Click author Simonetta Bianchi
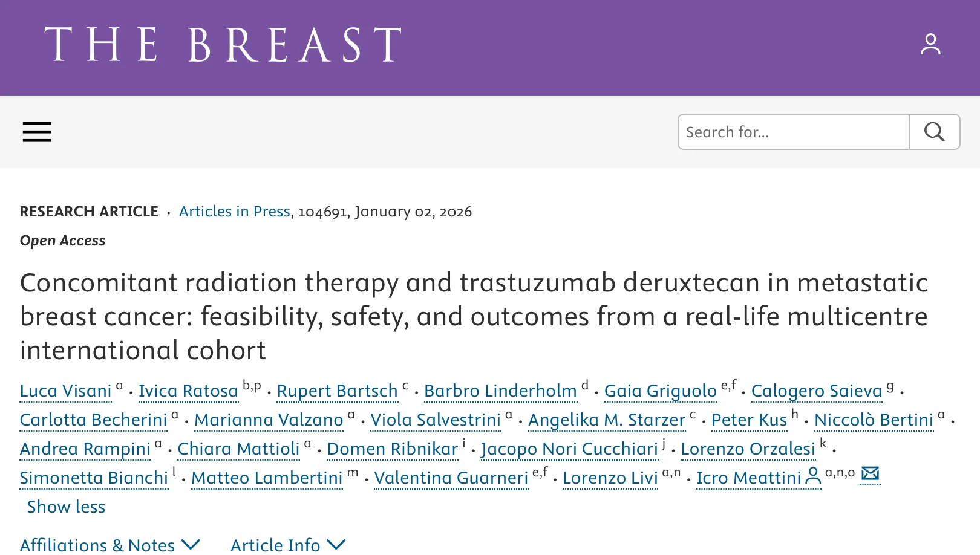 (94, 478)
